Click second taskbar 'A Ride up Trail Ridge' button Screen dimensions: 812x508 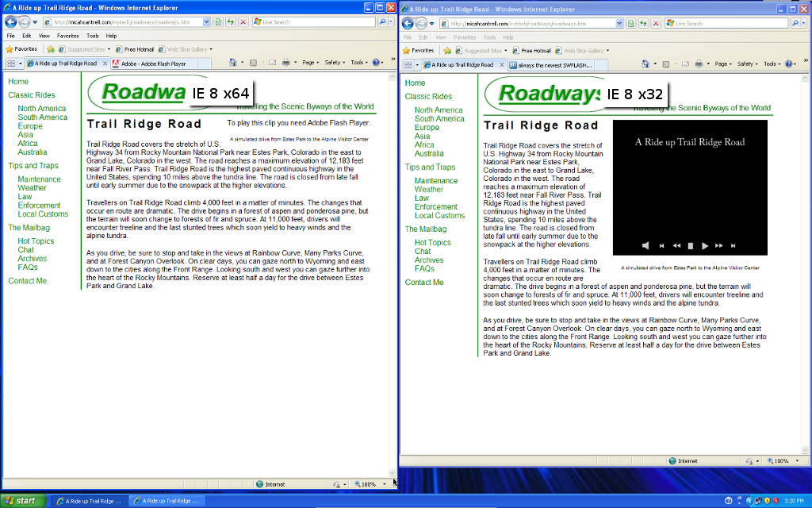[166, 501]
